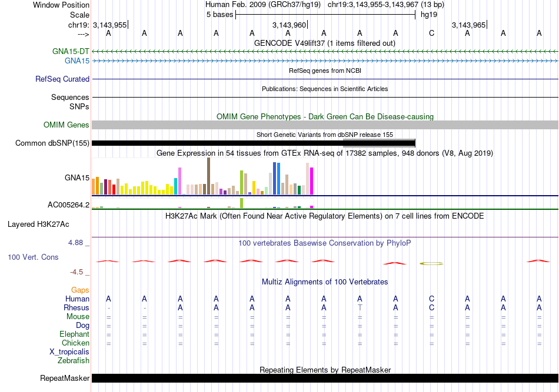The width and height of the screenshot is (559, 392).
Task: Select the OMIM Genes gray bar
Action: (325, 125)
